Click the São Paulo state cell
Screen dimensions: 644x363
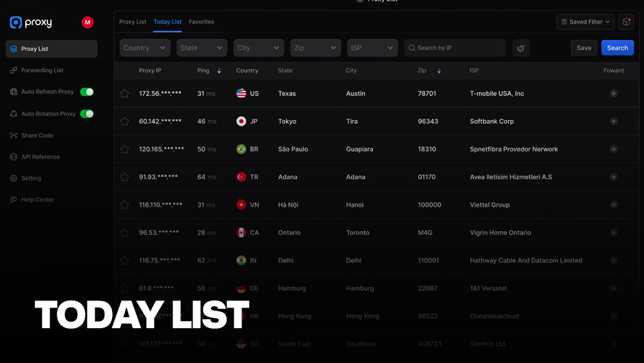[293, 149]
